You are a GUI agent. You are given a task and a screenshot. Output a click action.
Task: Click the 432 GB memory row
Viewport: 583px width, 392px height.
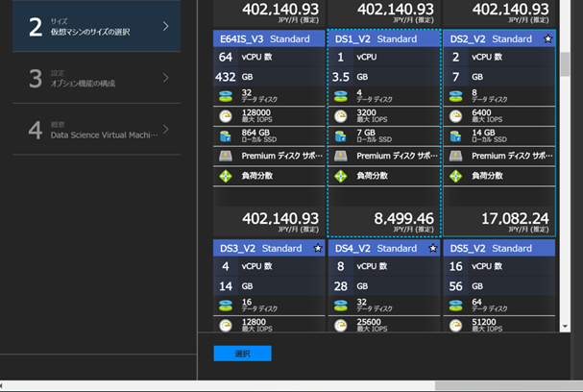269,77
